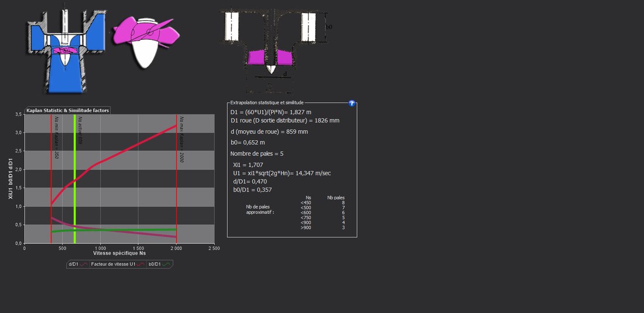The image size is (644, 313).
Task: Select the Ns min Kaplan = 350 line
Action: click(x=52, y=179)
